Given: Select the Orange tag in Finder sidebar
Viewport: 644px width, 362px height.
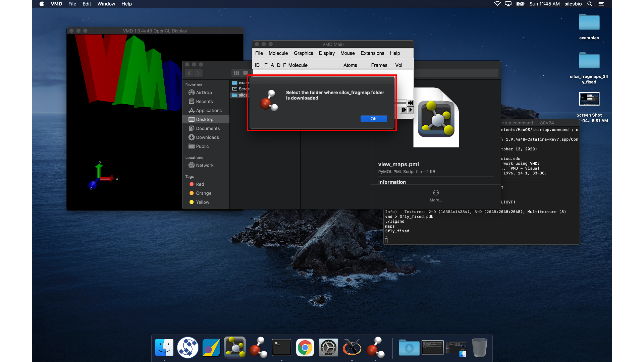Looking at the screenshot, I should click(x=206, y=193).
